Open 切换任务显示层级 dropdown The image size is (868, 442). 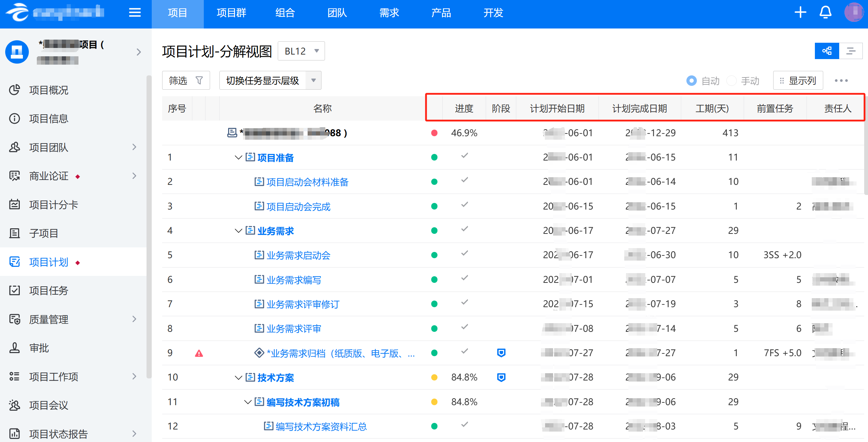click(x=270, y=81)
